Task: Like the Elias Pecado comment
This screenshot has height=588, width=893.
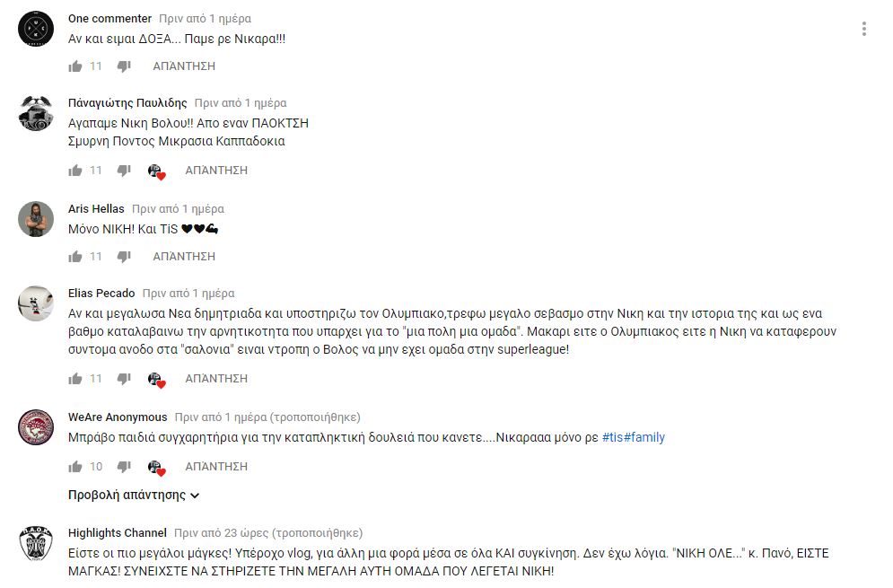Action: point(75,379)
